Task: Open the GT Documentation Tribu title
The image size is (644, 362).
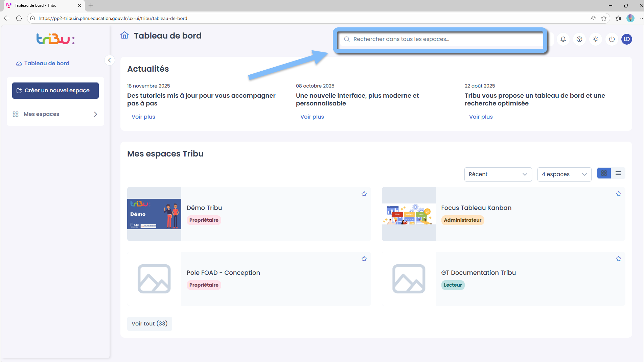Action: (479, 273)
